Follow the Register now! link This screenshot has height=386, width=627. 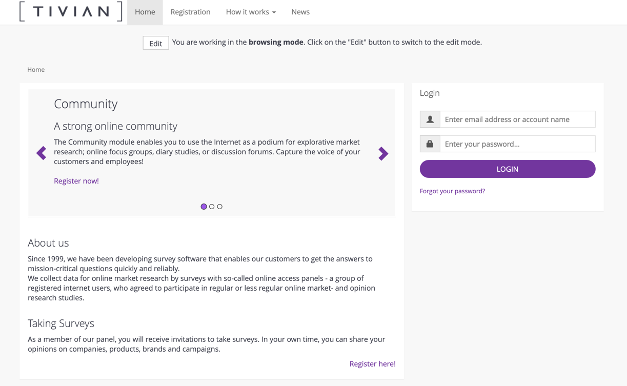76,181
